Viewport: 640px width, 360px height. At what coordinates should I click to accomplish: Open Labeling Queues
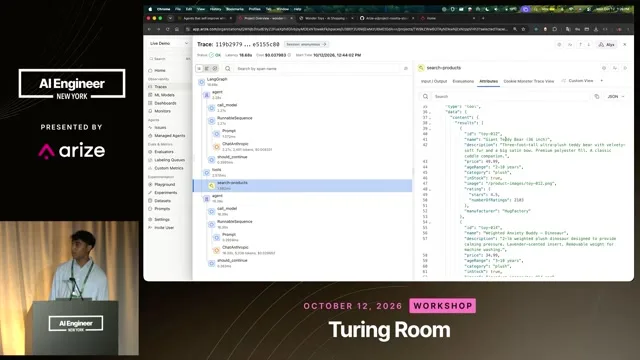tap(169, 160)
